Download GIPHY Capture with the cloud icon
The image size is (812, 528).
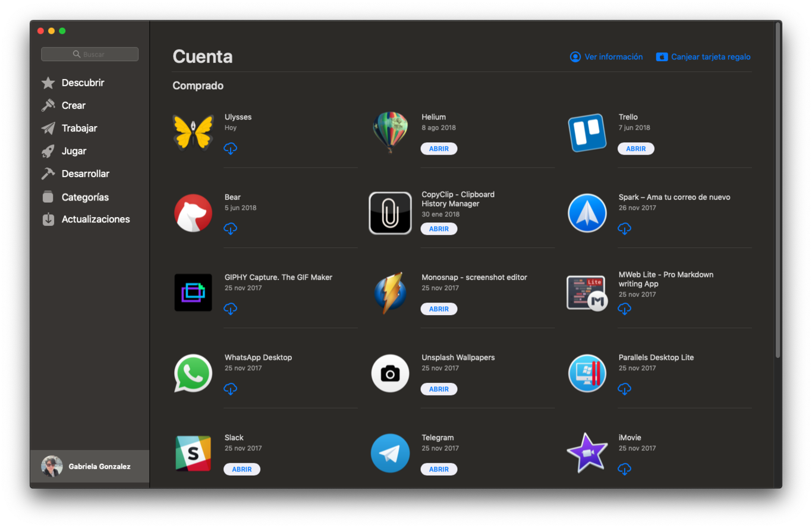(x=231, y=309)
